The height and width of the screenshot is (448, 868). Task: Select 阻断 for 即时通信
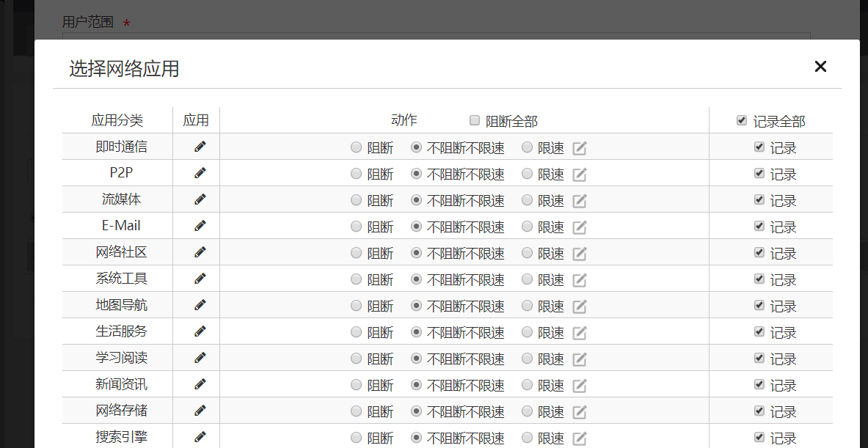357,147
